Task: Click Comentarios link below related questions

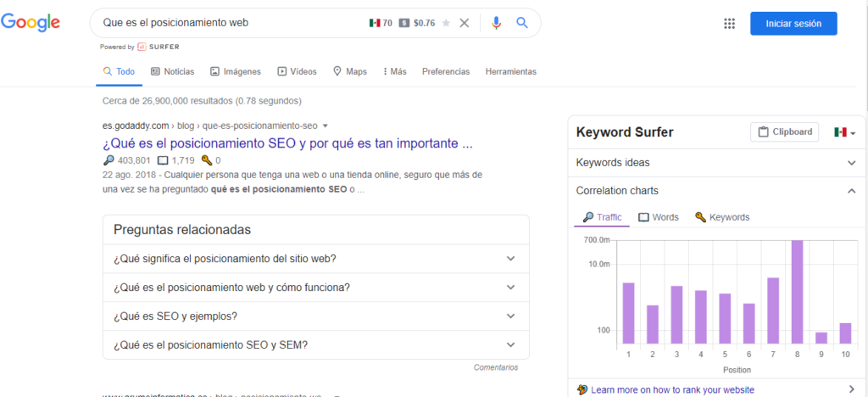Action: click(496, 367)
